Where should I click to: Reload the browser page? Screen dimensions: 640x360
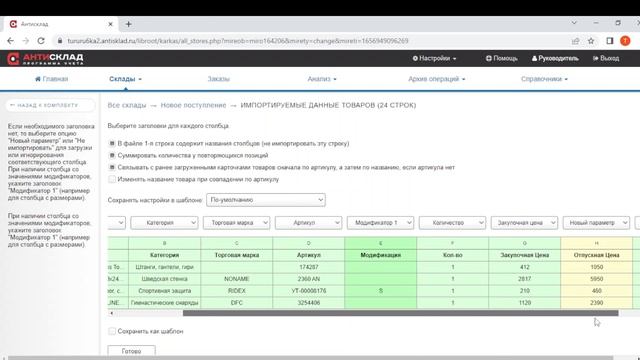(41, 41)
